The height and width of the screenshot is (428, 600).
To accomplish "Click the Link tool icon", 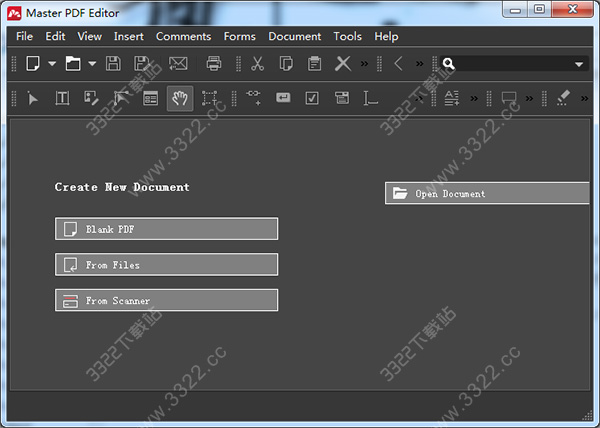I will (x=253, y=98).
